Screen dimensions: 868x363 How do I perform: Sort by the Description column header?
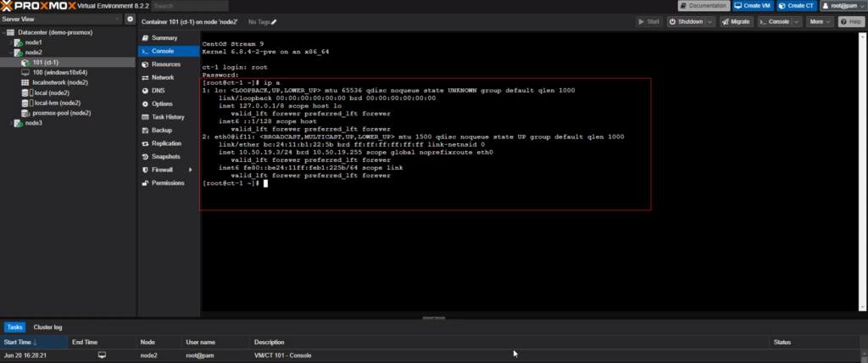[509, 342]
